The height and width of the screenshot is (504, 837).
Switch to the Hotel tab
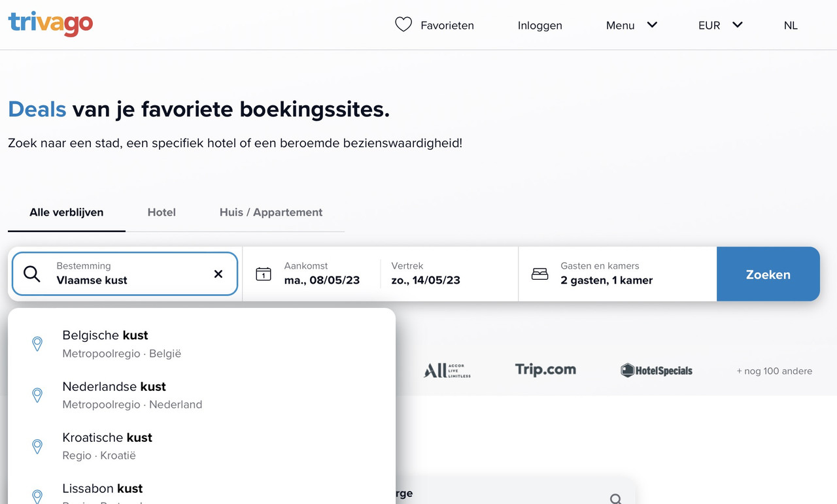(162, 212)
